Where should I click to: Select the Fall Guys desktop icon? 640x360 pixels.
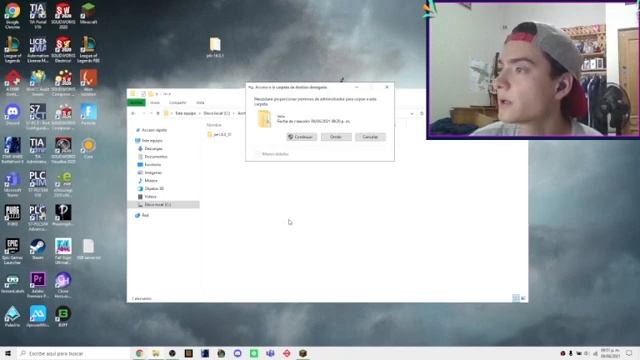point(63,251)
